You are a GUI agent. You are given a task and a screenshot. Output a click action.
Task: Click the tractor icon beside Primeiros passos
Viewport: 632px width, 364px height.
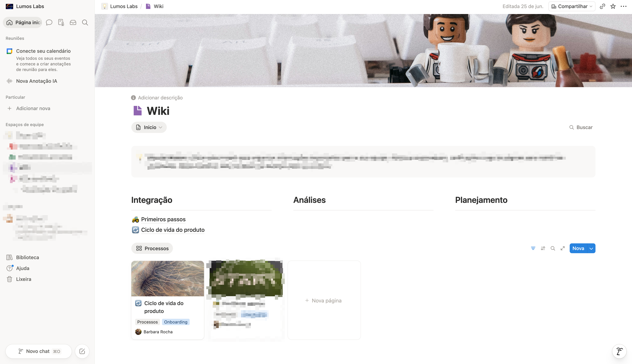[135, 219]
